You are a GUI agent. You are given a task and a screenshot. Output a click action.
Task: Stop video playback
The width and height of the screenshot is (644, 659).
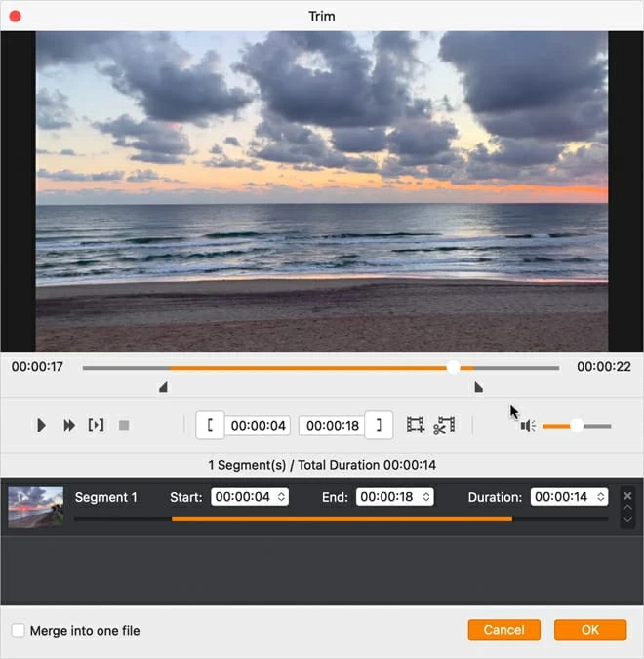click(x=124, y=426)
